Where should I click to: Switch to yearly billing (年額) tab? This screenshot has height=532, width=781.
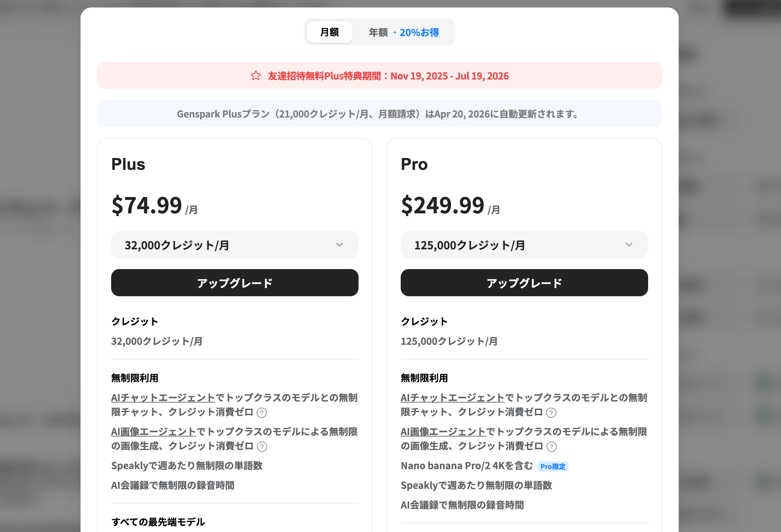[378, 33]
